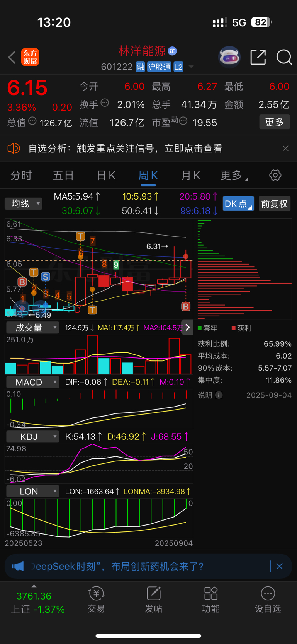
Task: Tap the orange T marker at chart top
Action: tap(80, 236)
